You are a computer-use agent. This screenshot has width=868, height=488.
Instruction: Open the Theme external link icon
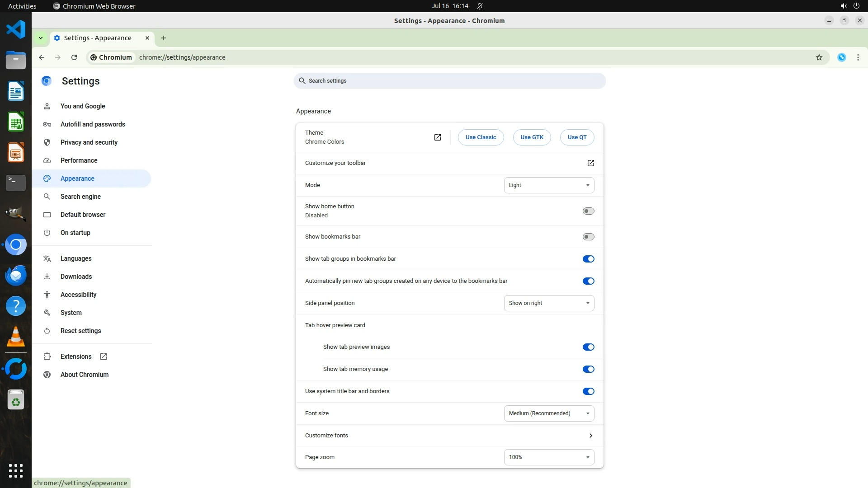(437, 137)
